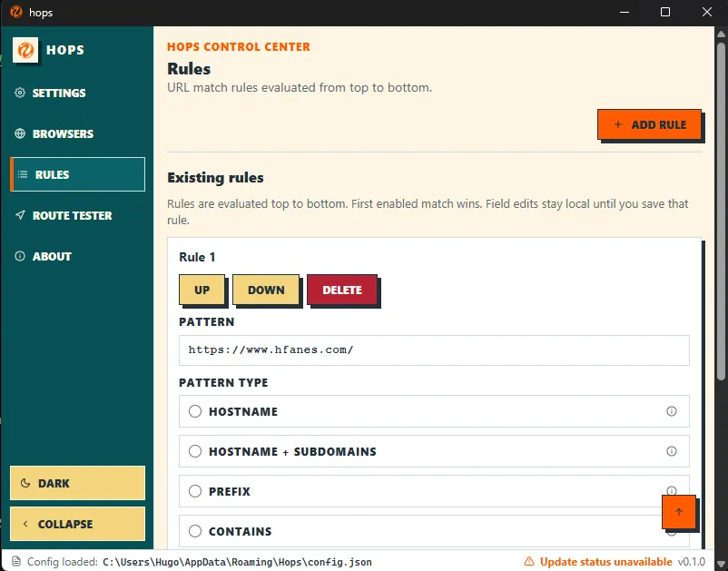Click the hops title bar app icon

16,12
